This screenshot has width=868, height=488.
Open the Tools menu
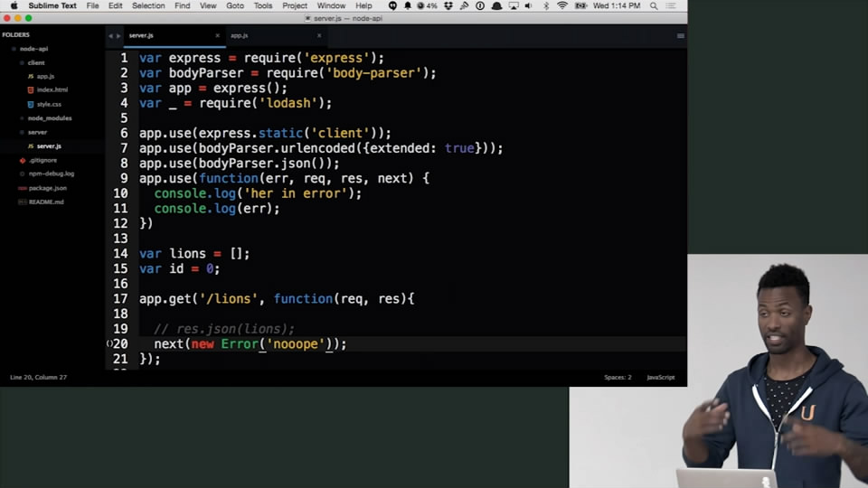pyautogui.click(x=263, y=5)
